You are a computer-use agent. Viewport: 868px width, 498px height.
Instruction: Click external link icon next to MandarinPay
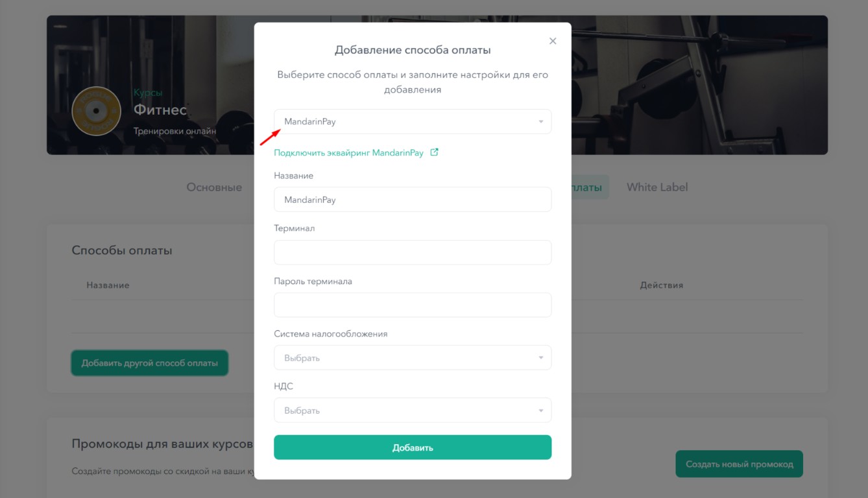coord(435,152)
